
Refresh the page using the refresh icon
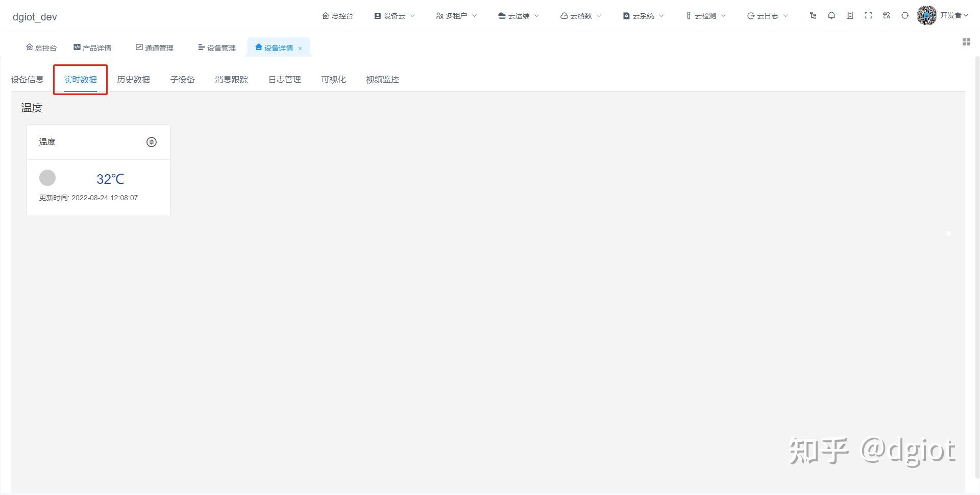point(905,15)
